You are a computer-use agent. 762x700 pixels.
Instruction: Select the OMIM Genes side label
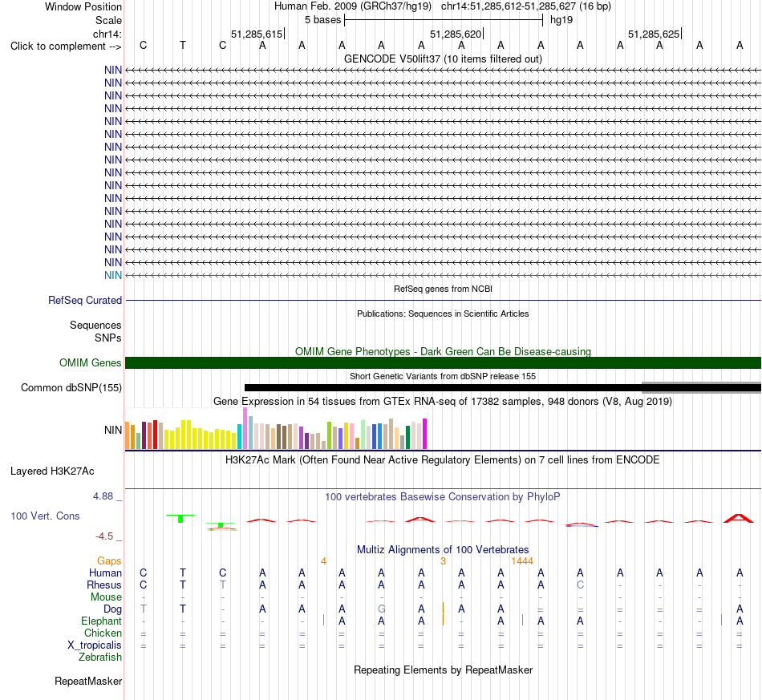tap(90, 363)
